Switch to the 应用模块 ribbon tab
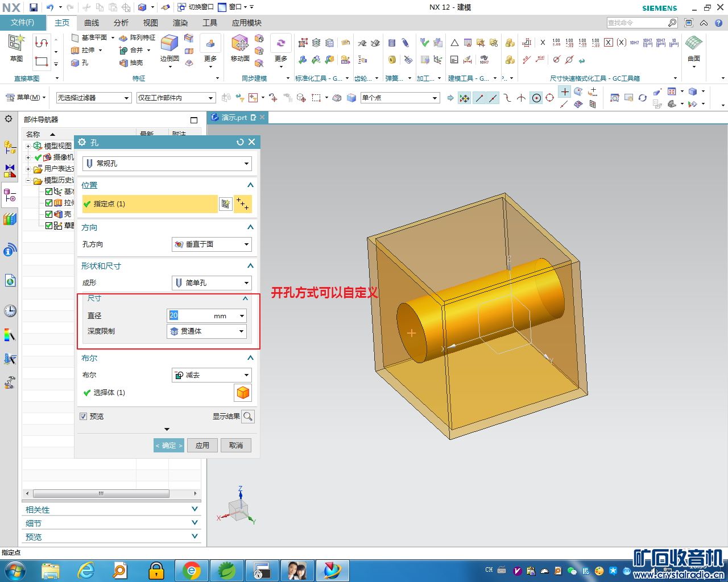Image resolution: width=728 pixels, height=582 pixels. coord(247,23)
